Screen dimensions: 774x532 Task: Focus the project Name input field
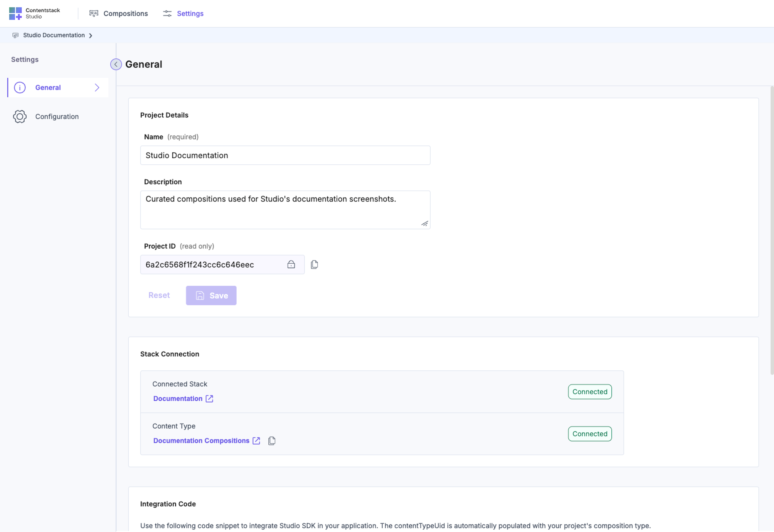tap(285, 155)
